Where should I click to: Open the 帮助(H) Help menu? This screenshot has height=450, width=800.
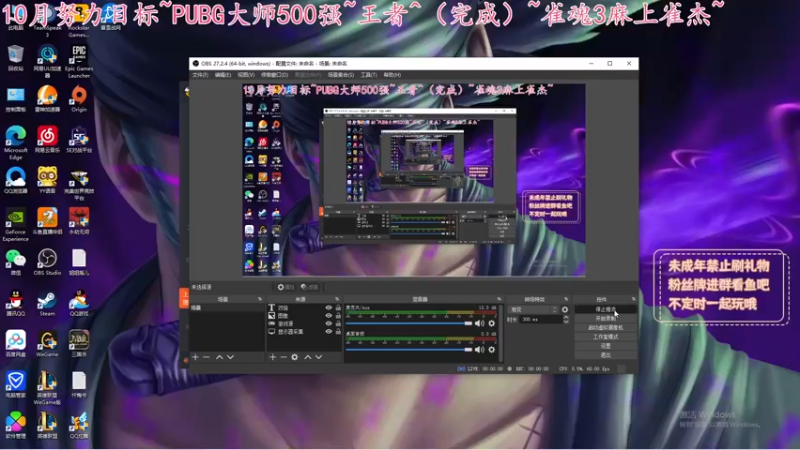pyautogui.click(x=392, y=75)
